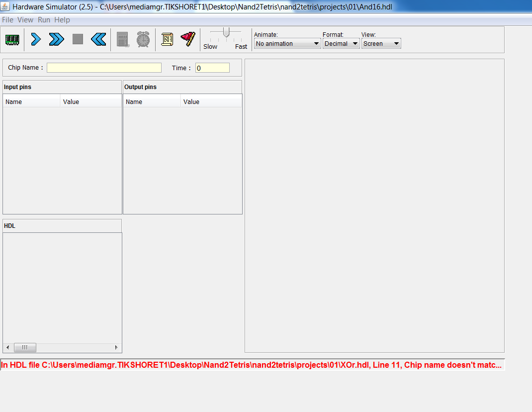Click the HDL panel's right scroll arrow
Image resolution: width=532 pixels, height=412 pixels.
(116, 347)
